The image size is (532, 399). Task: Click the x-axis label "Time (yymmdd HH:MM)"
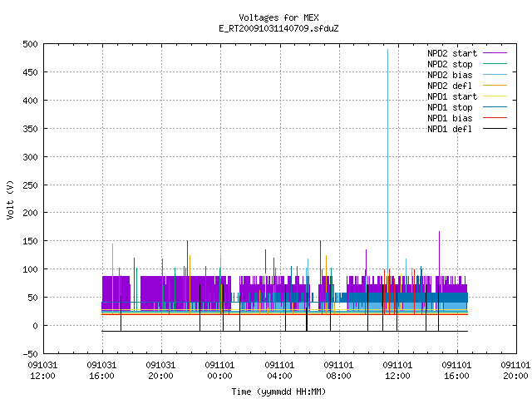[278, 392]
